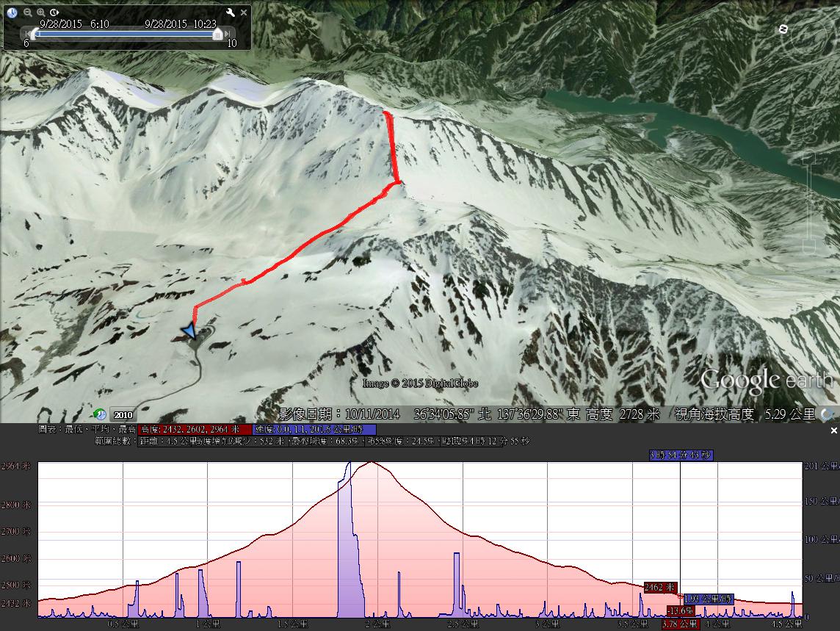
Task: Click the profile cursor time label
Action: [x=680, y=455]
